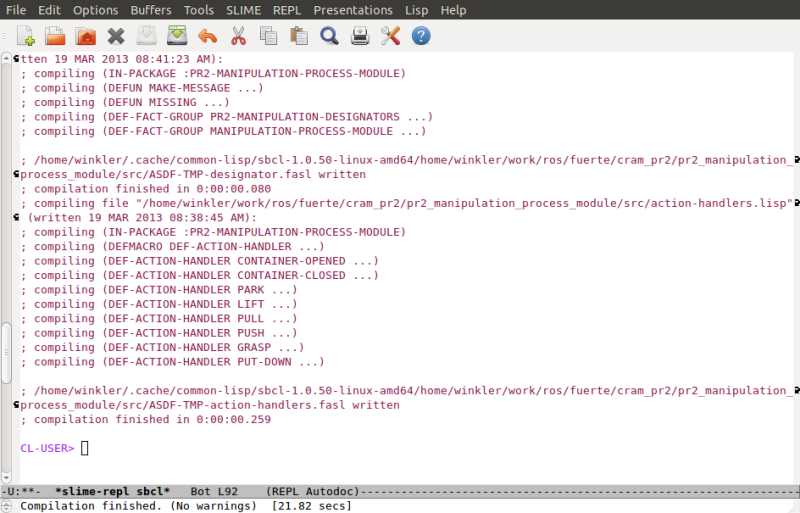Open the Buffers menu
Screen dimensions: 800x513
151,10
